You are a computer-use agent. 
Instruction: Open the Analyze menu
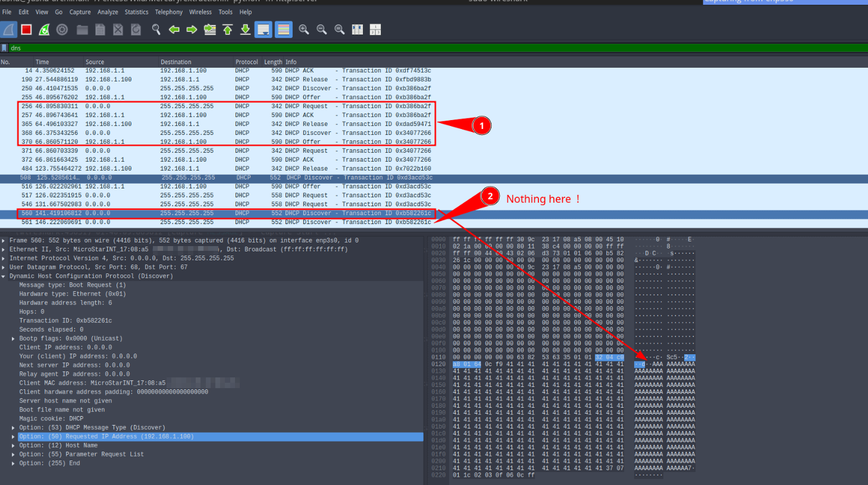click(108, 12)
